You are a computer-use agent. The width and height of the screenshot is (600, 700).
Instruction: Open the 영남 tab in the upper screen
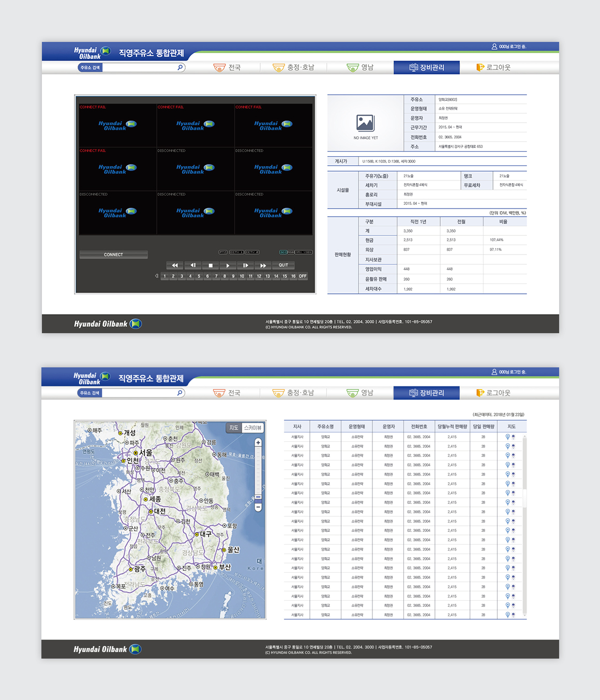(x=360, y=67)
